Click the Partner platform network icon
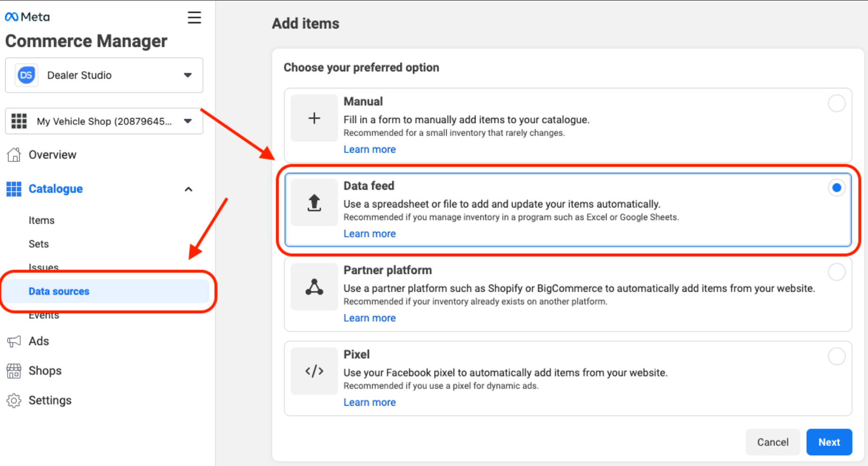This screenshot has width=868, height=466. pyautogui.click(x=314, y=287)
